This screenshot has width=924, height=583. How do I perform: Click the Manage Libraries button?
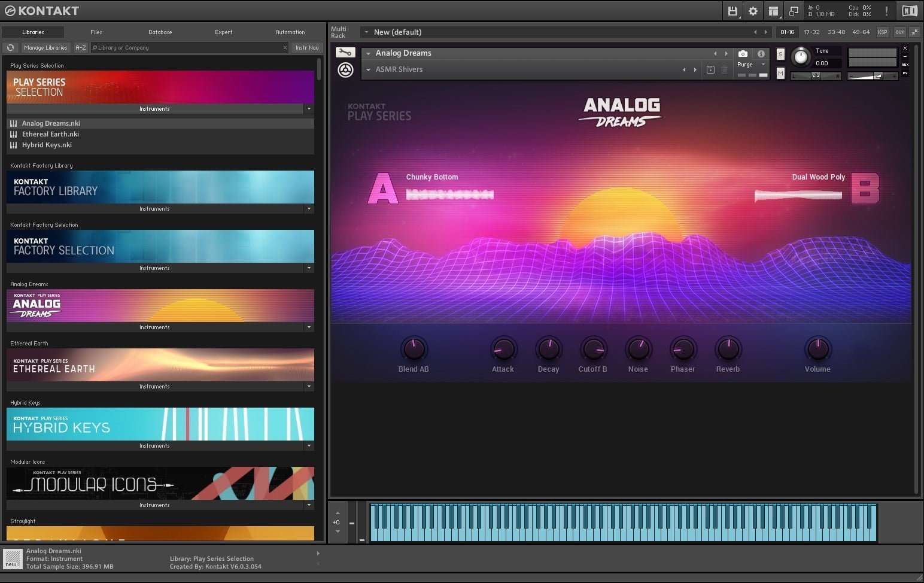(45, 47)
